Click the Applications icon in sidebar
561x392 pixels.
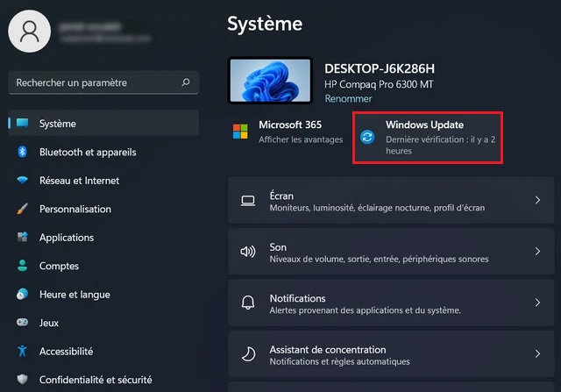pyautogui.click(x=23, y=237)
